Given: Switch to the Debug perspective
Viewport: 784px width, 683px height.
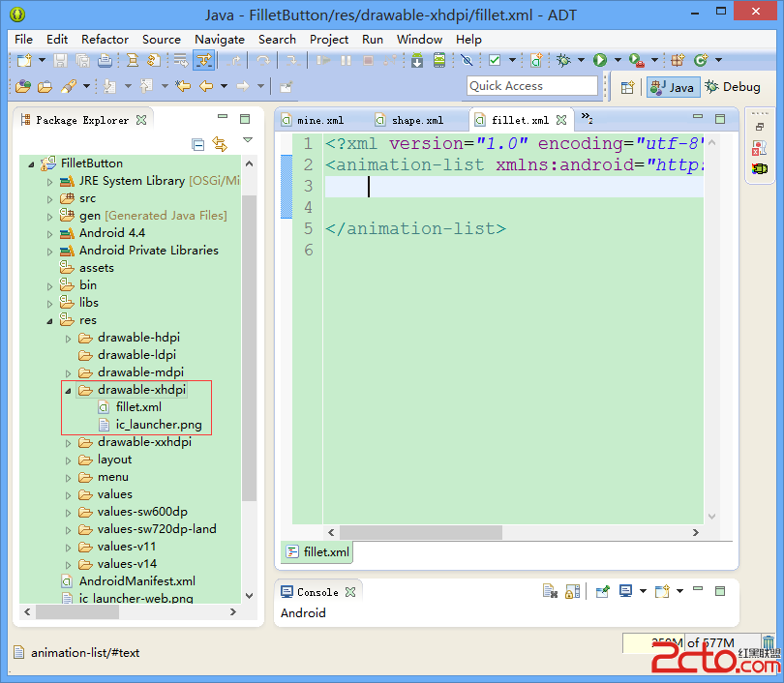Looking at the screenshot, I should tap(733, 87).
